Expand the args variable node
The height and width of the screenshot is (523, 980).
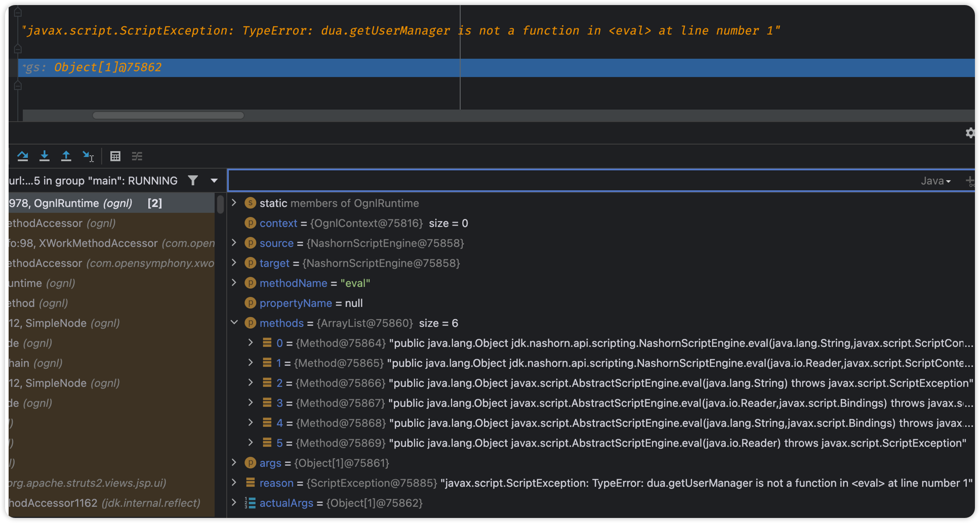[234, 462]
